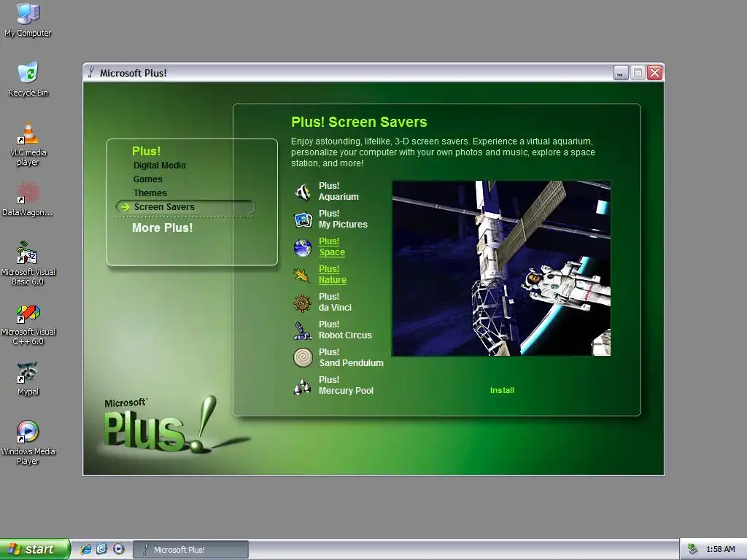Choose the highlighted Plus! Space link
This screenshot has height=560, width=747.
332,246
